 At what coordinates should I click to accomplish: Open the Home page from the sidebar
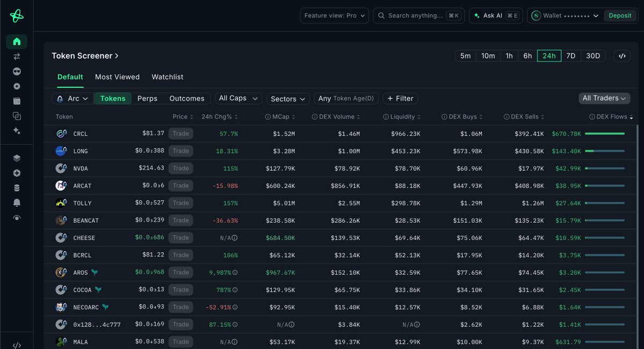click(17, 41)
